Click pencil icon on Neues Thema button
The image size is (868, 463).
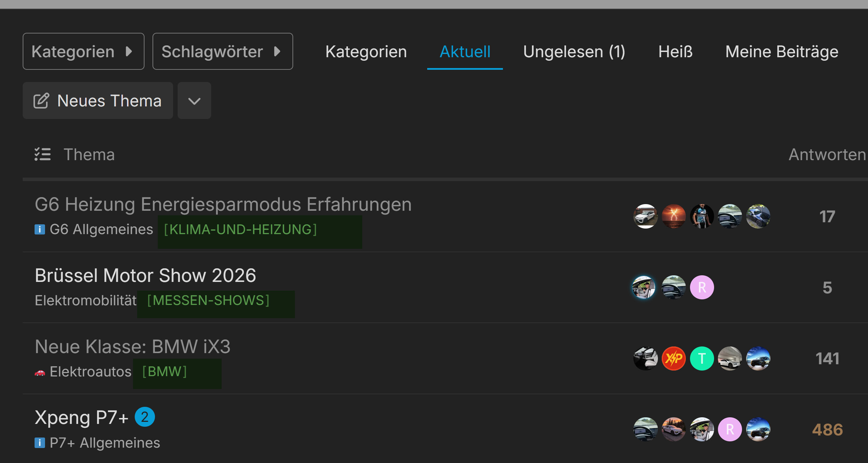41,101
